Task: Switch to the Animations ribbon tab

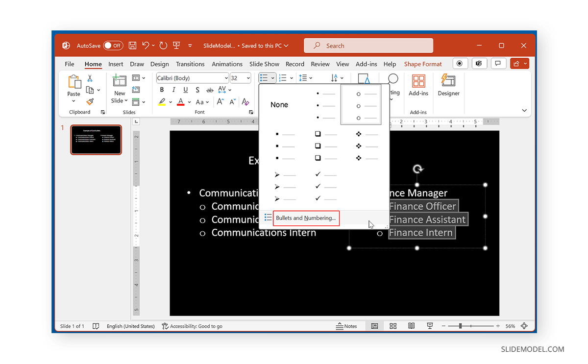Action: tap(227, 64)
